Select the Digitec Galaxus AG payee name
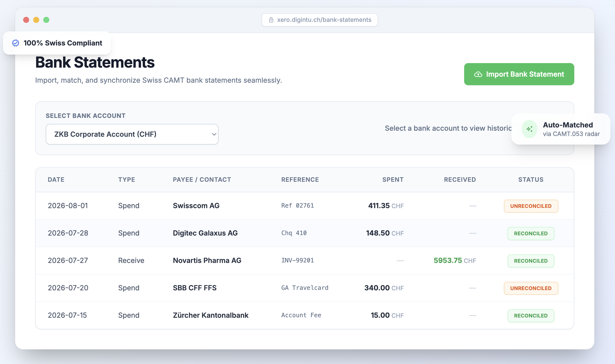The width and height of the screenshot is (615, 364). [205, 233]
